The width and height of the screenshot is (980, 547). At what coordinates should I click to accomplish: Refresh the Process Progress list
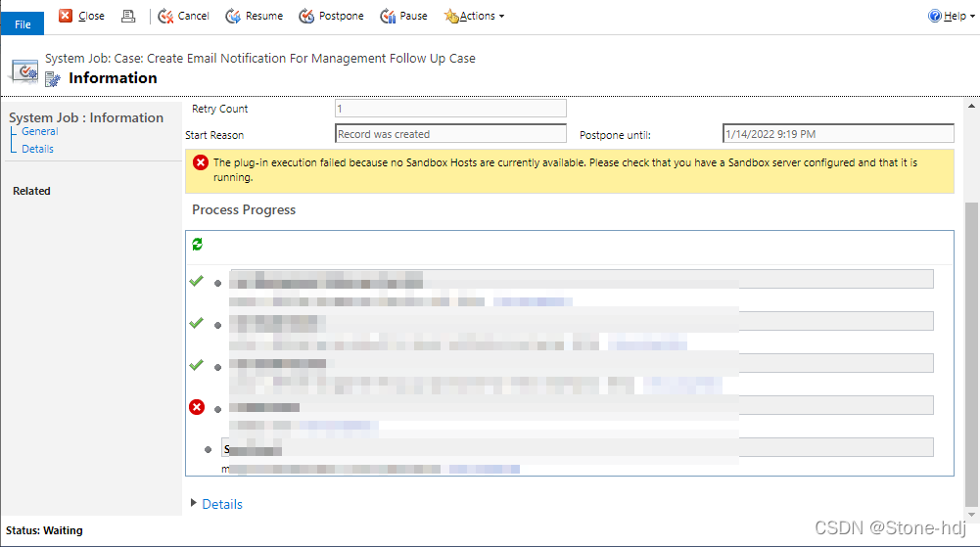coord(197,245)
